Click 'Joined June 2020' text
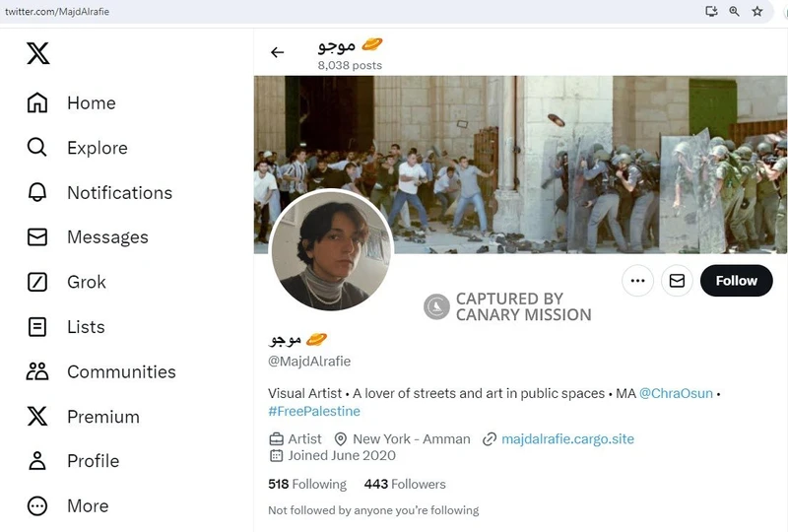Screen dimensions: 788x532 [342, 455]
